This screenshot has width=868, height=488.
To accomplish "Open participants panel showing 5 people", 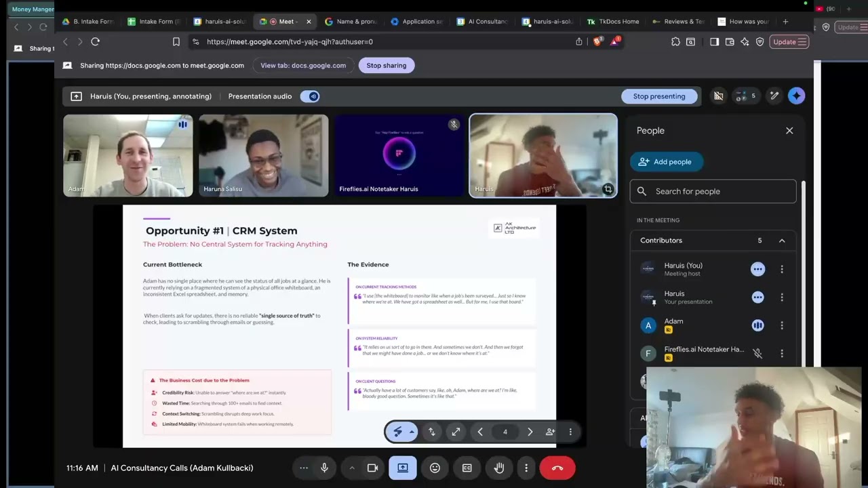I will point(746,96).
